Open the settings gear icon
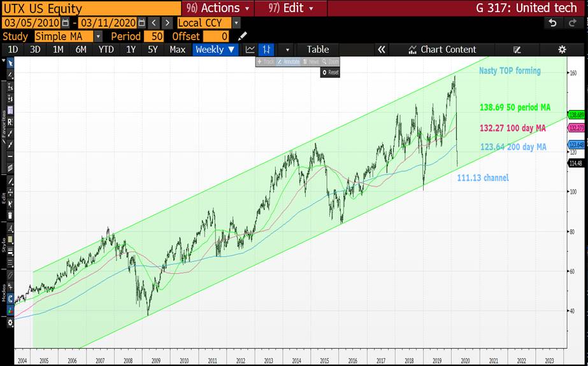588x366 pixels. (562, 50)
